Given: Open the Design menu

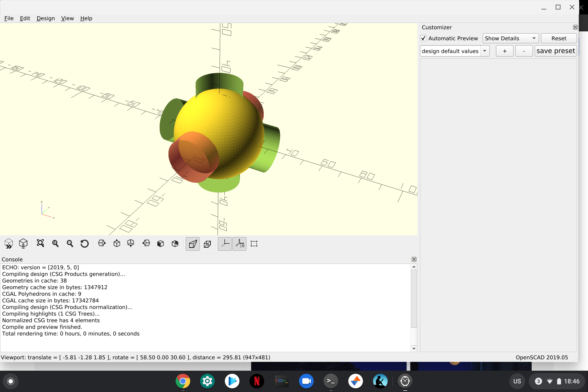Looking at the screenshot, I should (46, 18).
